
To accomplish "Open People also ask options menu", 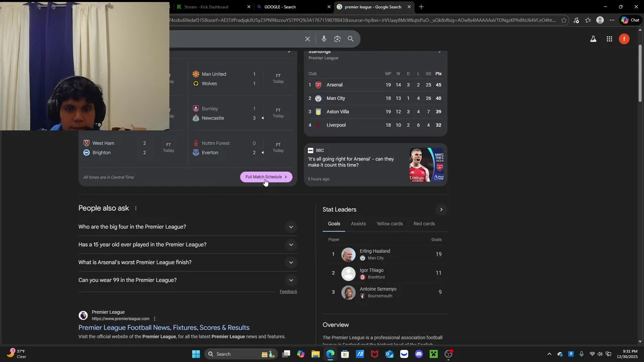I will (135, 208).
